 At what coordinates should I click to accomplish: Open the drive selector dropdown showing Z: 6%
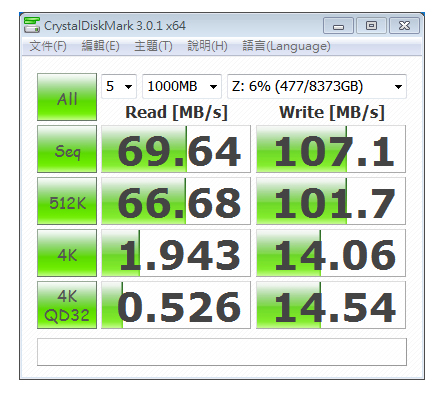click(317, 86)
